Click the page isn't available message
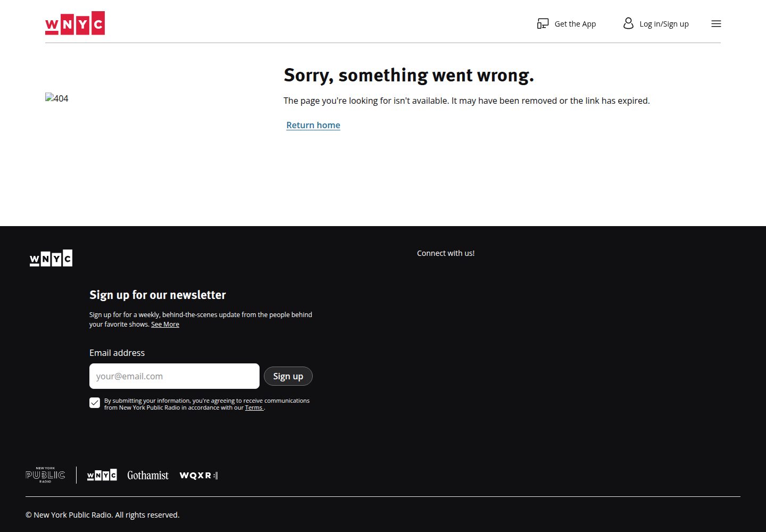 point(467,101)
